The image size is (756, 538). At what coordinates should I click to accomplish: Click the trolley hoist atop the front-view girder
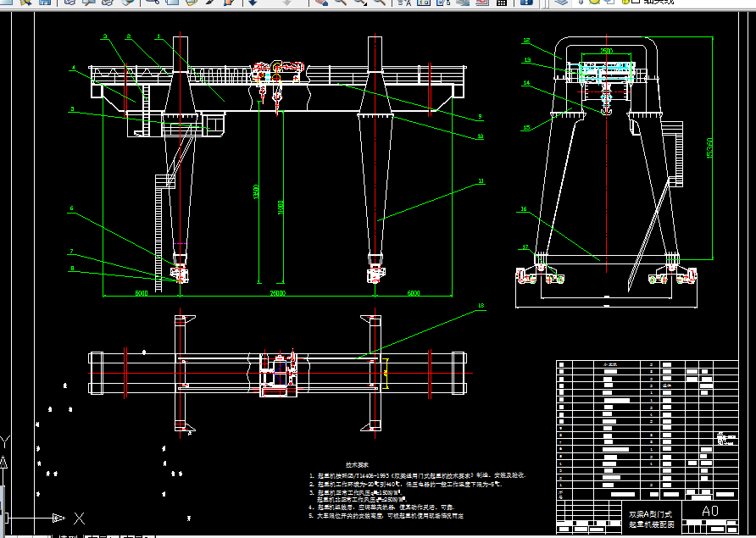279,71
